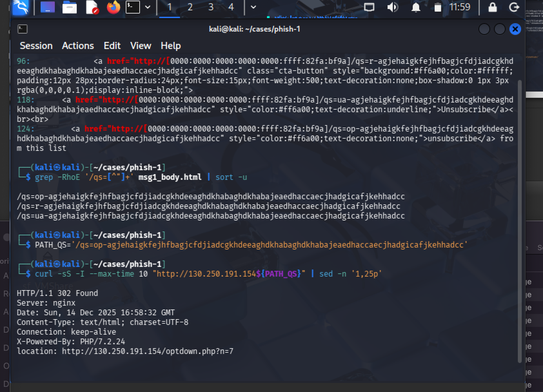Open terminal emulator launcher in panel
The width and height of the screenshot is (543, 392).
click(x=133, y=7)
